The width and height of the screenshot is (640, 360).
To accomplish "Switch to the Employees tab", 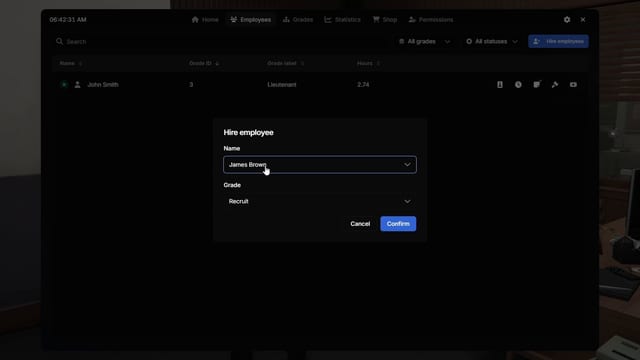I will [251, 20].
